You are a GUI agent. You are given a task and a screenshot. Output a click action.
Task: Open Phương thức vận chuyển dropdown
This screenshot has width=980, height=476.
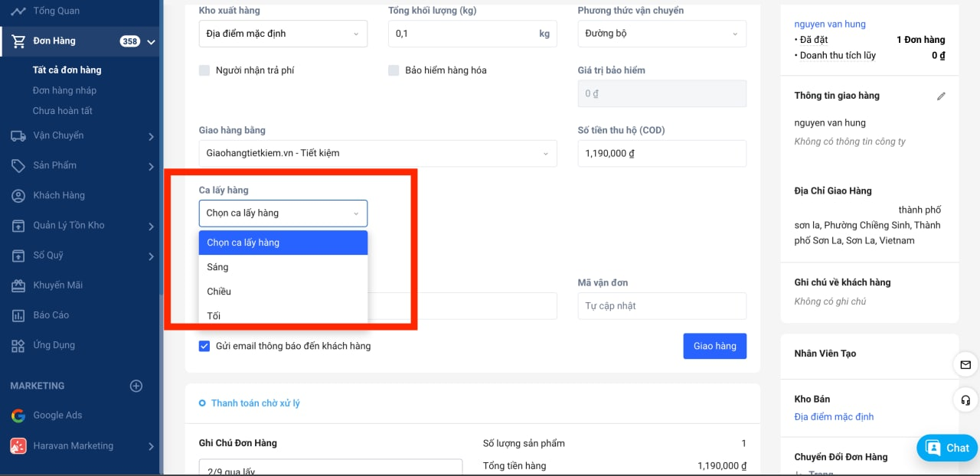click(661, 34)
